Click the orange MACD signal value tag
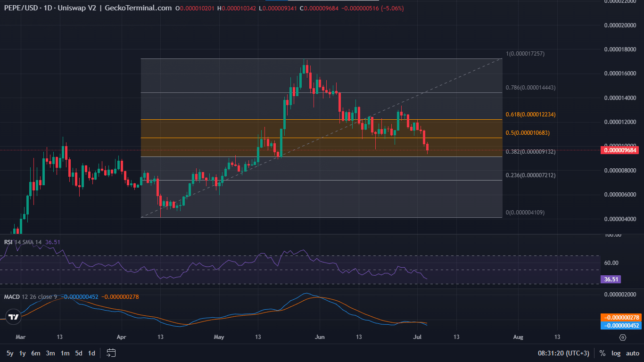 (x=620, y=318)
